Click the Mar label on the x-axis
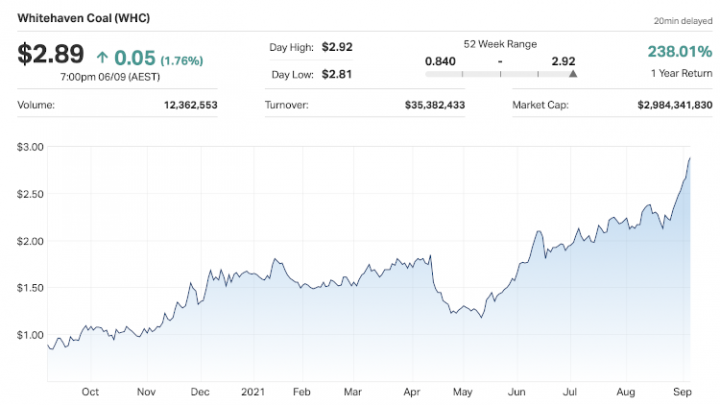This screenshot has height=405, width=720. coord(353,392)
